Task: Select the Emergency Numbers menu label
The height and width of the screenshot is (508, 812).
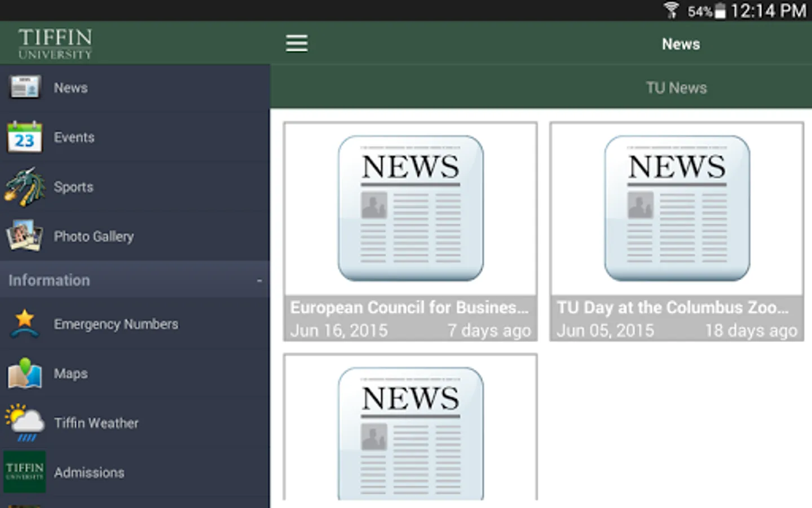Action: pyautogui.click(x=116, y=324)
